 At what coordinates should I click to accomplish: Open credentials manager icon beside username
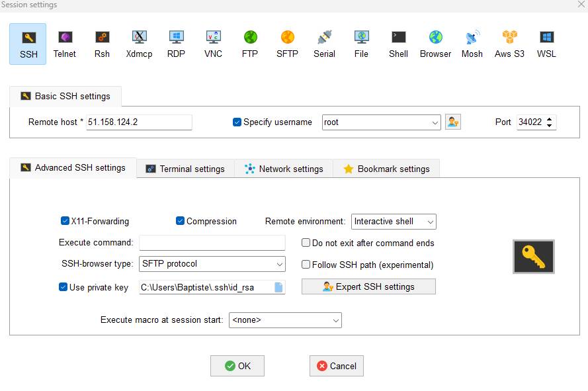pos(452,122)
